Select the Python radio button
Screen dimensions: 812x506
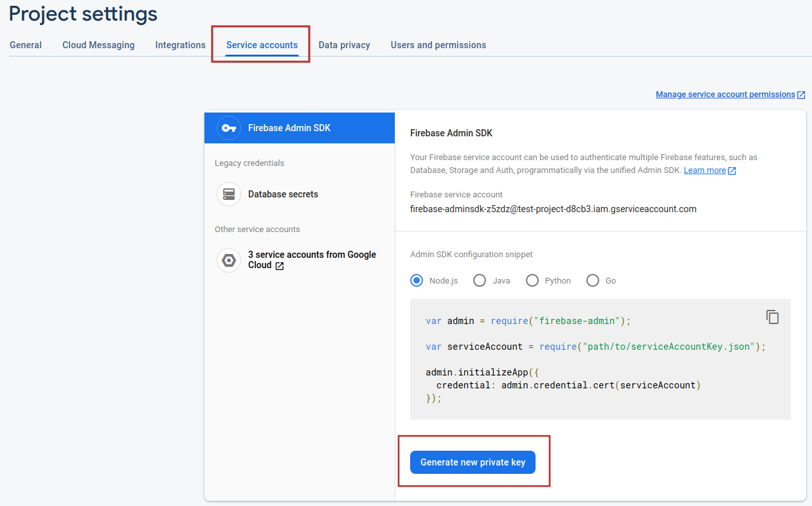click(x=532, y=280)
